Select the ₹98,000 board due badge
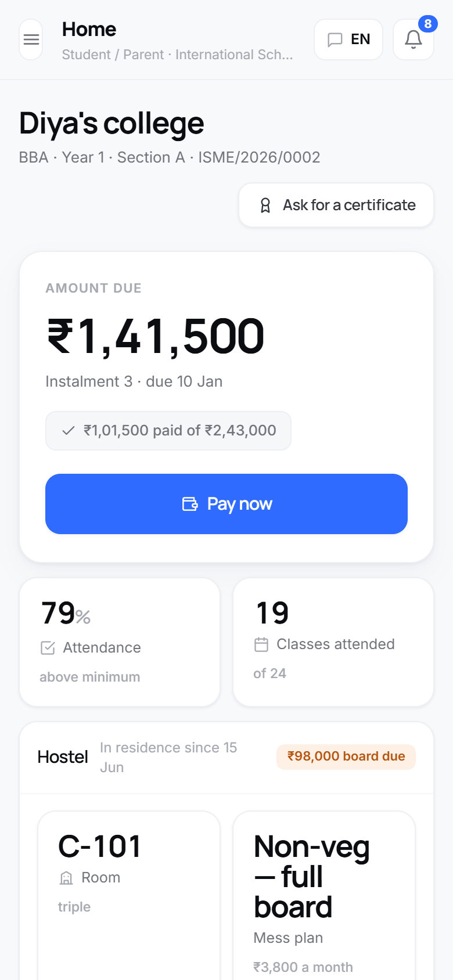Screen dimensions: 453x980 346,756
